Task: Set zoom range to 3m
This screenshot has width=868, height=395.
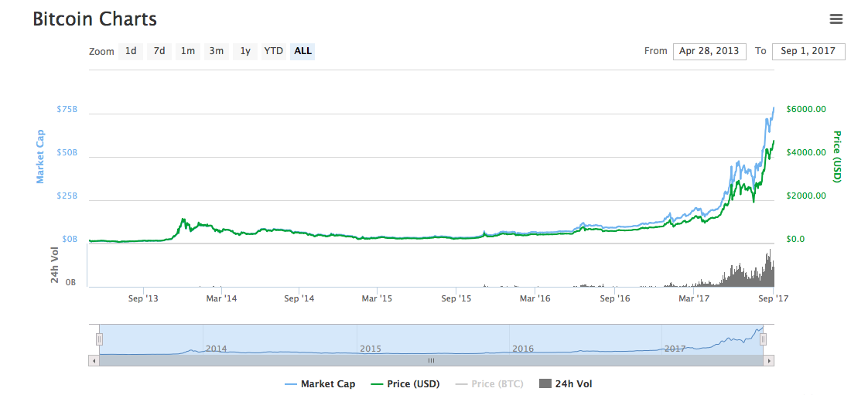Action: pyautogui.click(x=217, y=52)
